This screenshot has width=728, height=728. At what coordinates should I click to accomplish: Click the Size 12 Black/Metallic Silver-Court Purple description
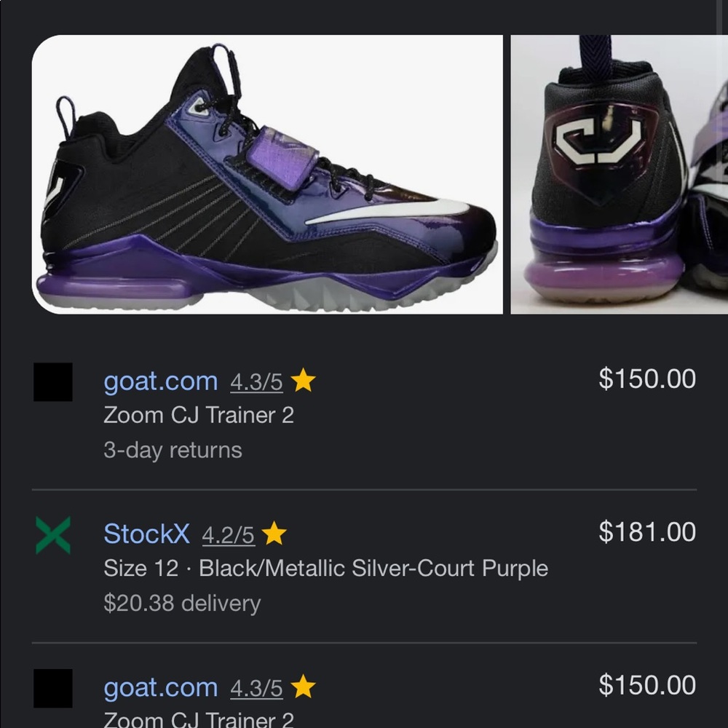point(325,569)
